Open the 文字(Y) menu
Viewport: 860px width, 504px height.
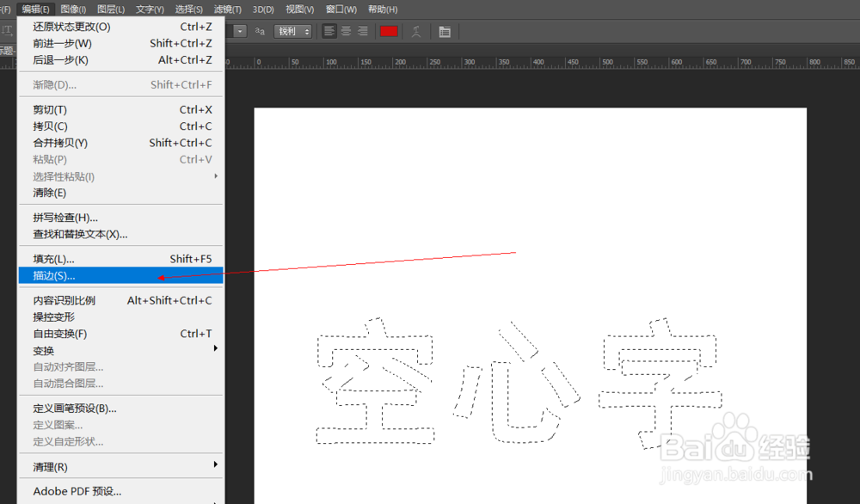(x=150, y=9)
